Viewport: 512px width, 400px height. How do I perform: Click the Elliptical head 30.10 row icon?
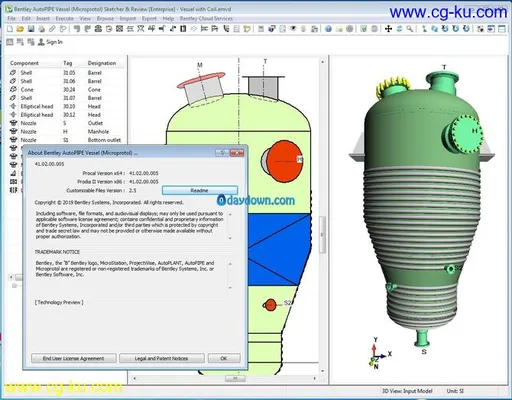(x=13, y=106)
